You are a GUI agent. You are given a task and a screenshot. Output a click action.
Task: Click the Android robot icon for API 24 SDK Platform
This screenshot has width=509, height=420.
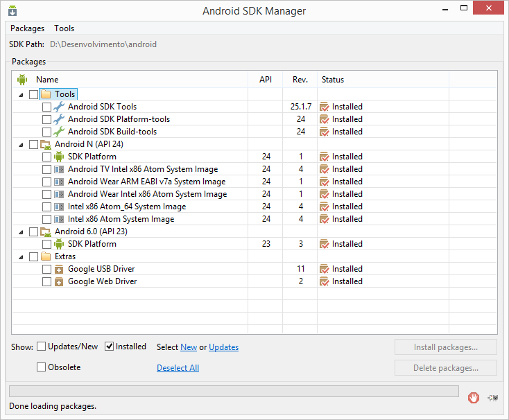coord(59,157)
